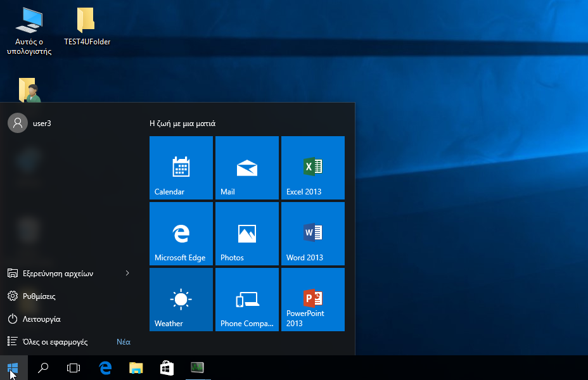Image resolution: width=588 pixels, height=380 pixels.
Task: Launch Edge from the taskbar
Action: click(x=105, y=368)
